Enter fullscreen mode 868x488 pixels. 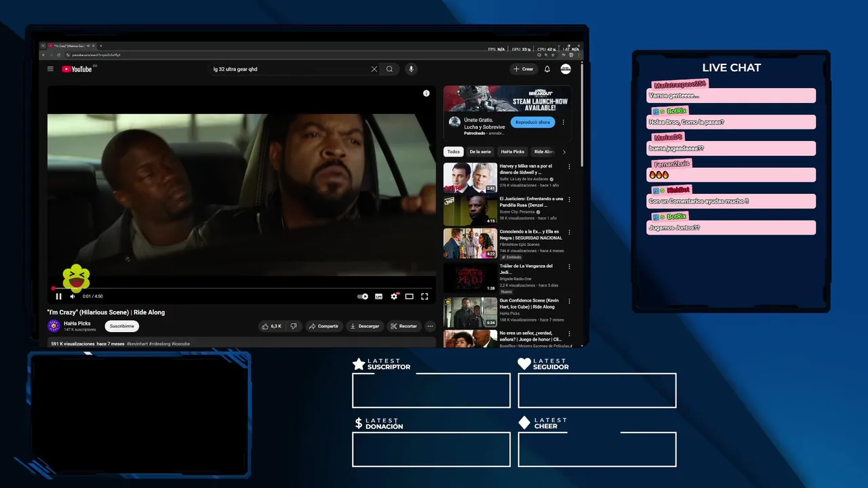tap(425, 296)
